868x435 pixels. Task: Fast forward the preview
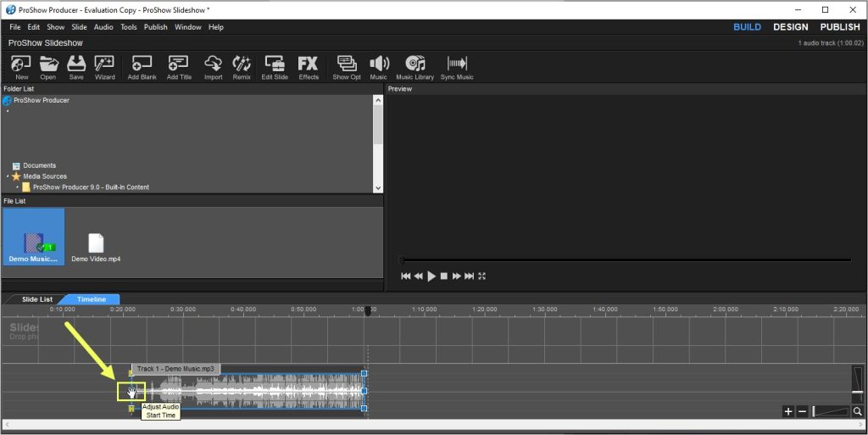tap(457, 276)
